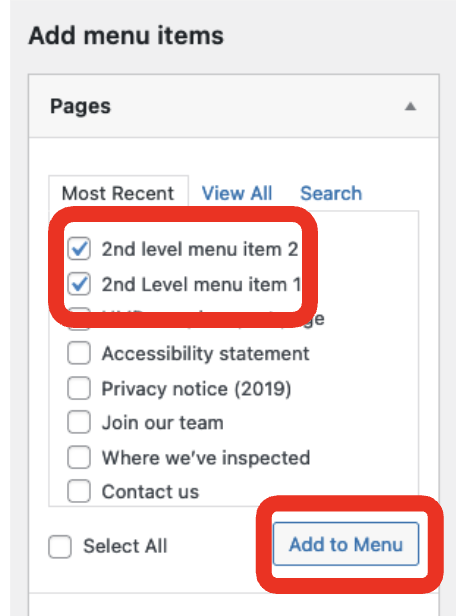Uncheck 2nd Level menu item 1
This screenshot has width=466, height=616.
click(x=79, y=284)
